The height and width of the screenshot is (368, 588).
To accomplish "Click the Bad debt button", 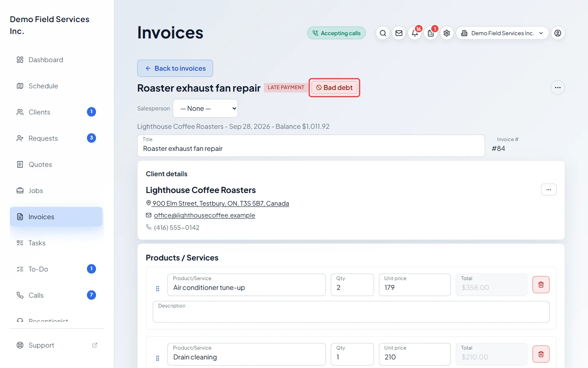I will [x=334, y=88].
